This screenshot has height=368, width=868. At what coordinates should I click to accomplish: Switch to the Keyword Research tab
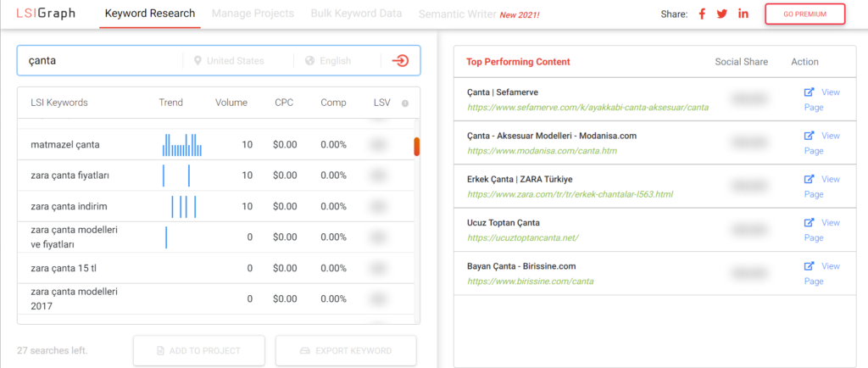[x=149, y=14]
